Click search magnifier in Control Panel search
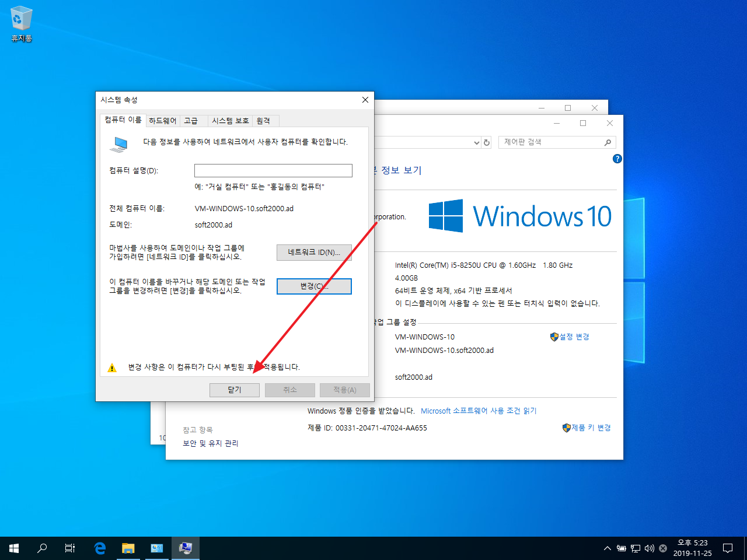Screen dimensions: 747x560 (608, 142)
